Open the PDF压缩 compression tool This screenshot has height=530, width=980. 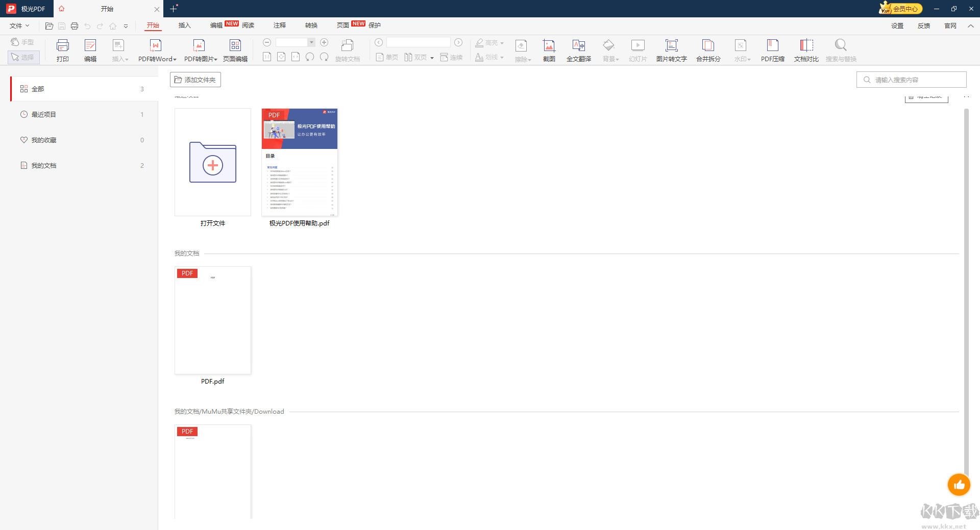tap(773, 51)
